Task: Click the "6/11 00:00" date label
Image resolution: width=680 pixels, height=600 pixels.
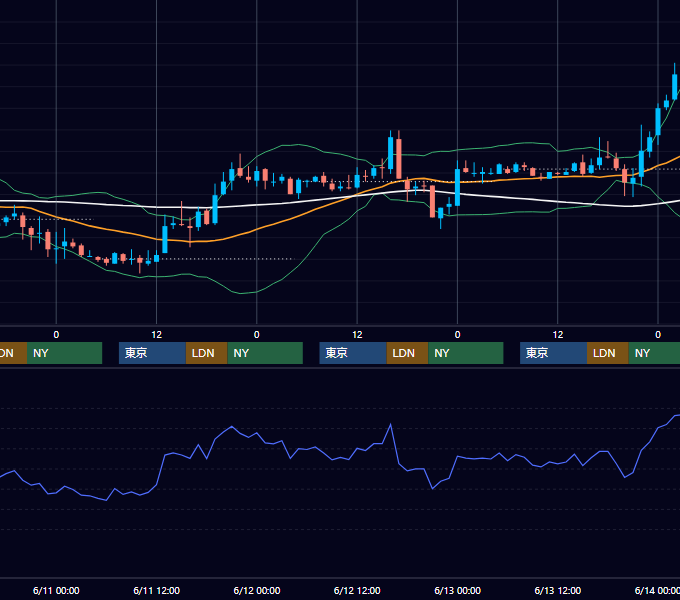Action: click(56, 590)
